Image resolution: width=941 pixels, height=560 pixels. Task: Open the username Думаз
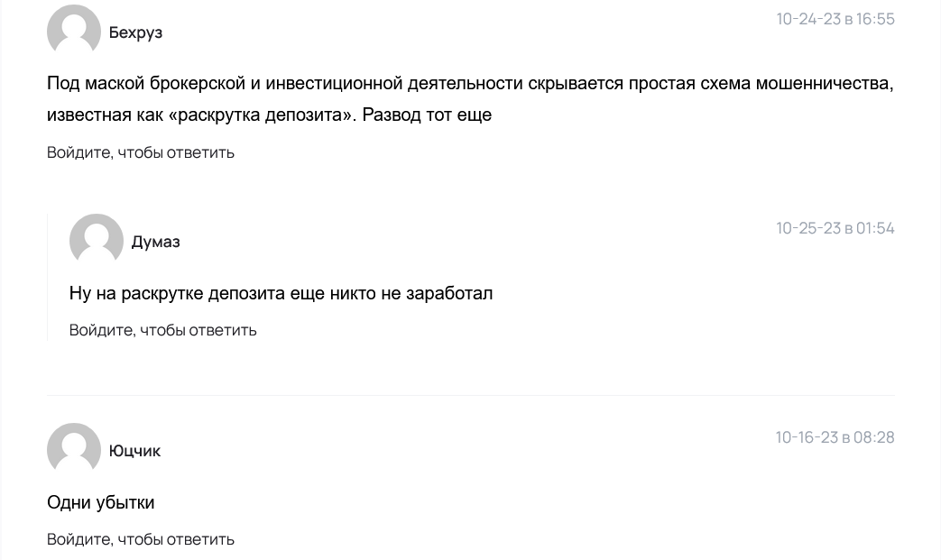click(156, 242)
